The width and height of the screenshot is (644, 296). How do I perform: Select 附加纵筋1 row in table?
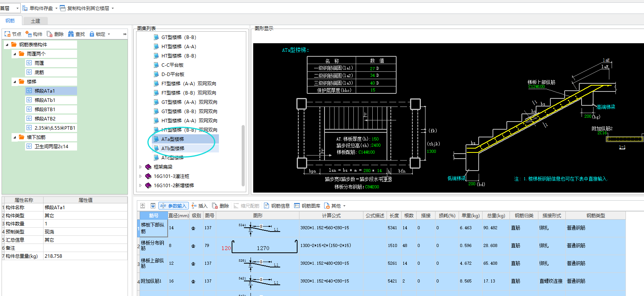pyautogui.click(x=382, y=281)
